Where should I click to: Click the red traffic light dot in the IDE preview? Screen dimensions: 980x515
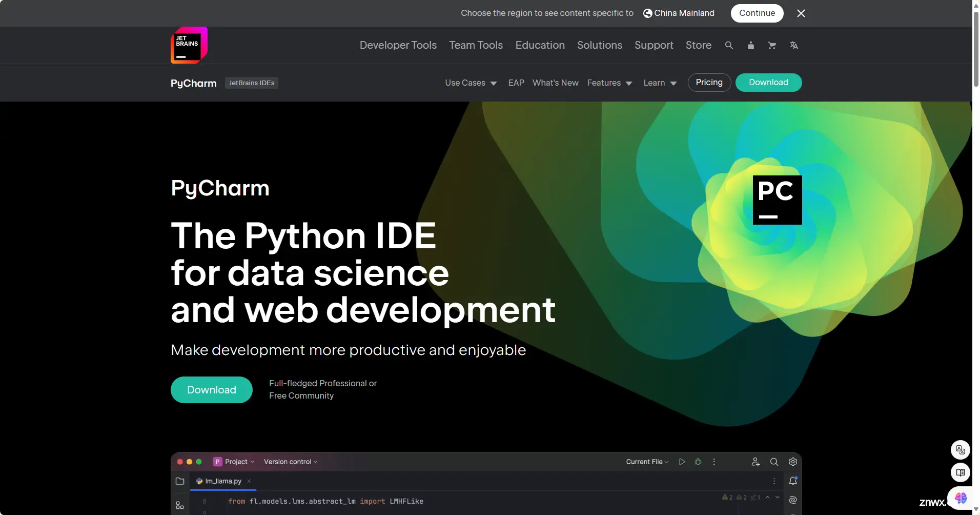[x=180, y=462]
